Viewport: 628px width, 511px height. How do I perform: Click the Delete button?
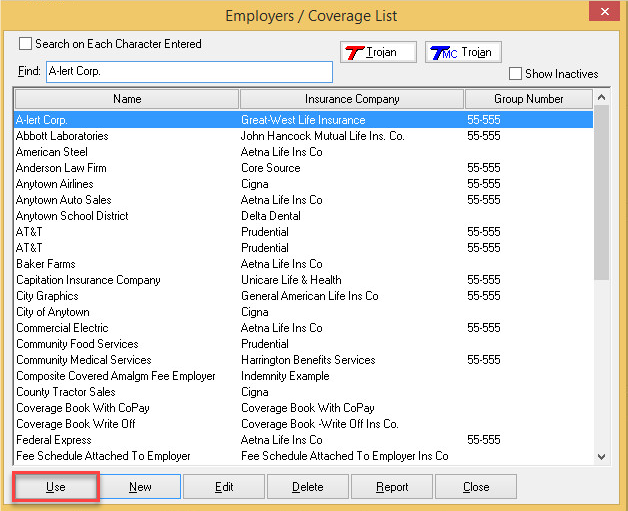(308, 487)
